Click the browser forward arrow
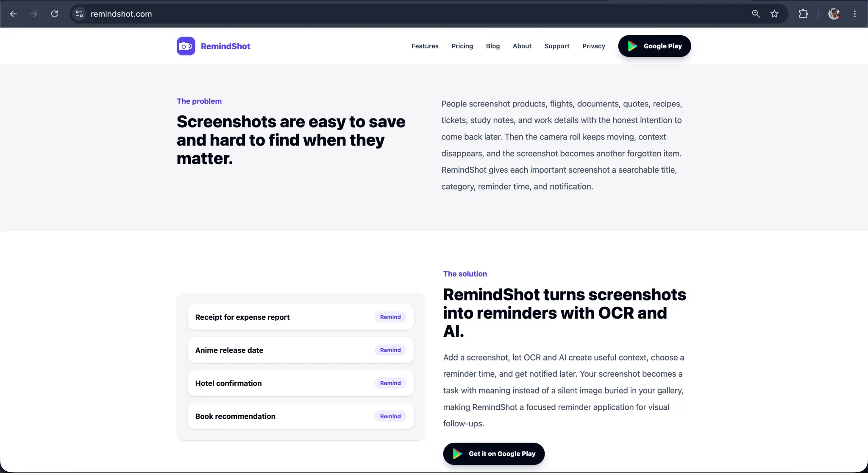The image size is (868, 473). pos(34,14)
